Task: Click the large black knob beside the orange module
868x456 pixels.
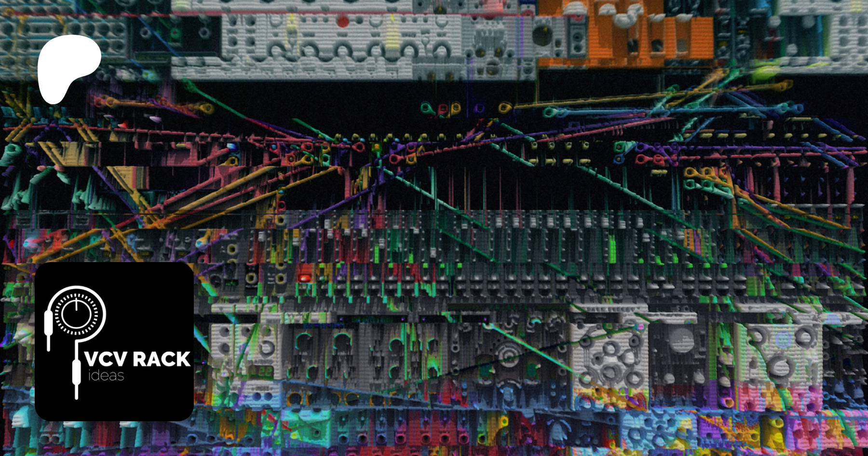Action: [543, 35]
